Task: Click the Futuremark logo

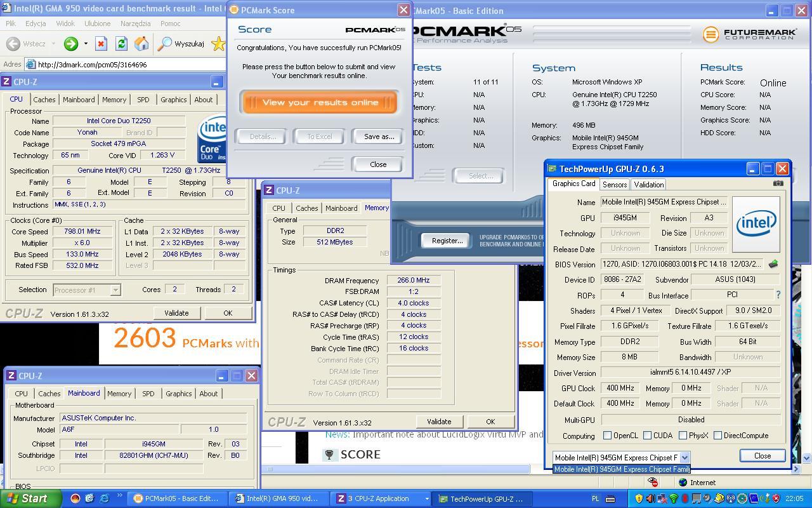Action: (x=750, y=34)
